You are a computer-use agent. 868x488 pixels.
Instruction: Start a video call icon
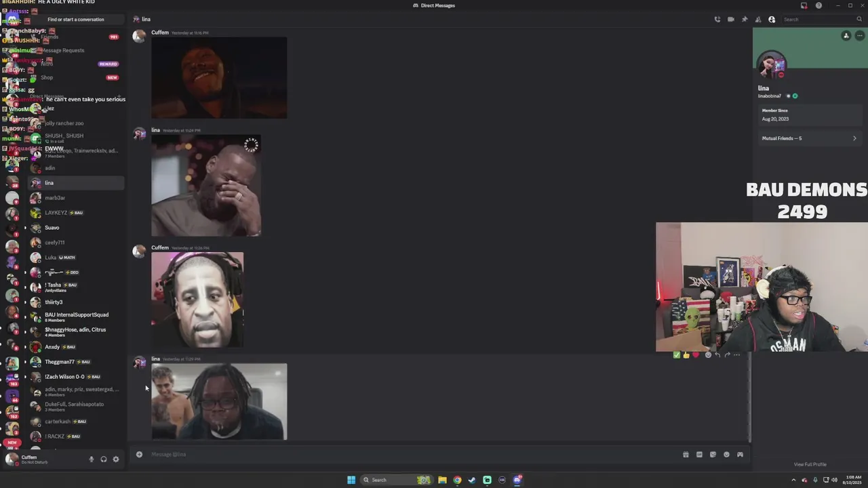click(731, 19)
